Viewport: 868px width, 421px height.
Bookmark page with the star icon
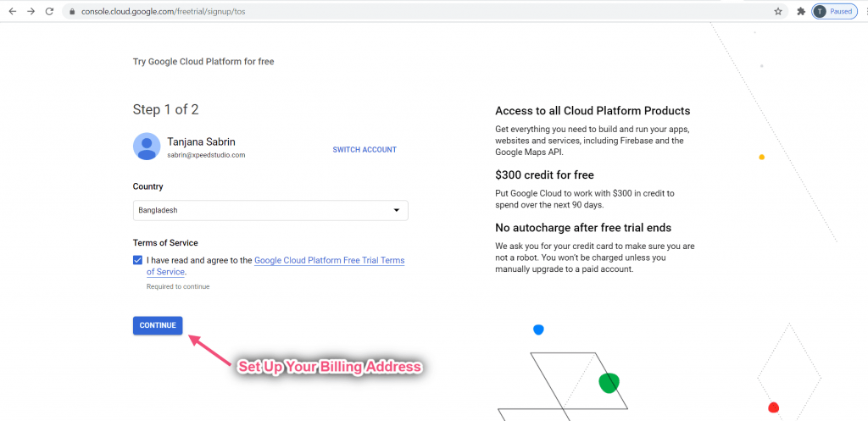tap(778, 11)
